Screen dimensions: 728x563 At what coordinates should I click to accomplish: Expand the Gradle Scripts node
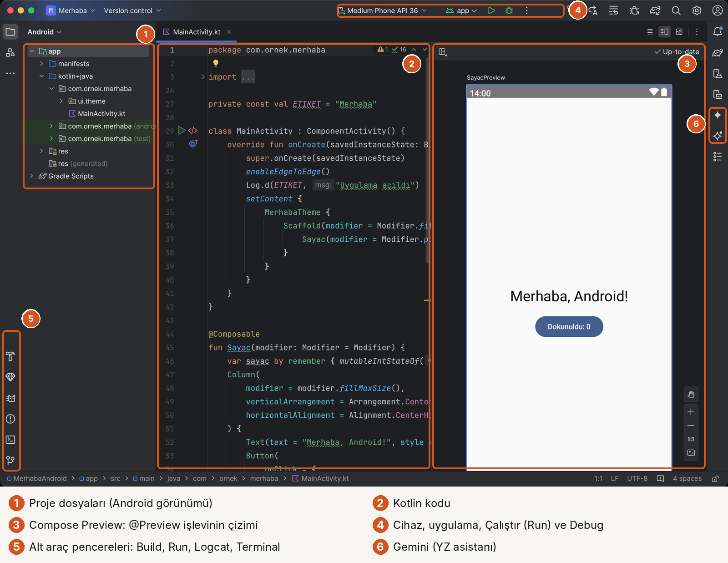31,176
